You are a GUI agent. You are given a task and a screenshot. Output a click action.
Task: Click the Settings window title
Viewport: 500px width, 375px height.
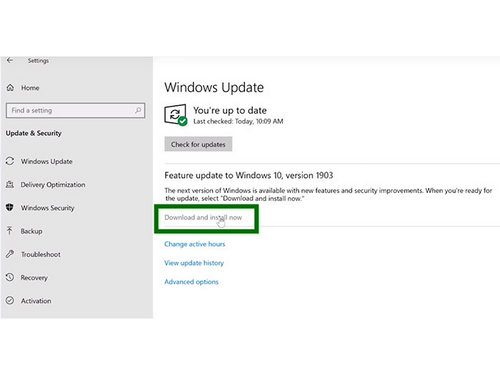(x=38, y=61)
